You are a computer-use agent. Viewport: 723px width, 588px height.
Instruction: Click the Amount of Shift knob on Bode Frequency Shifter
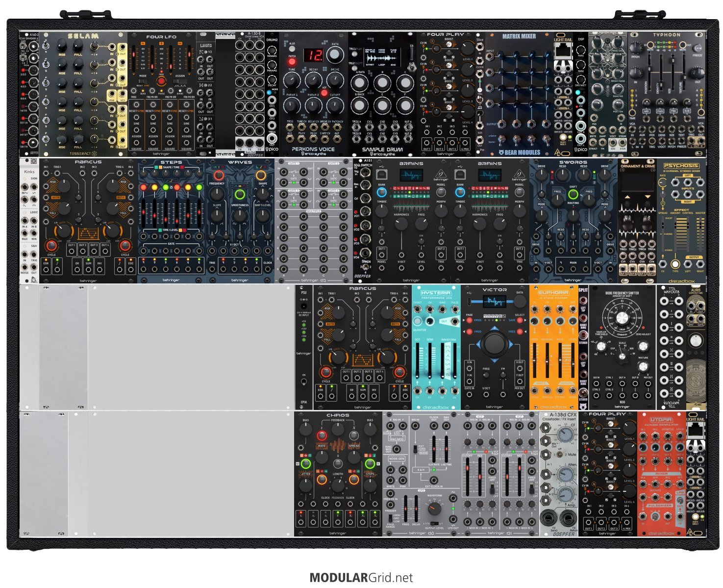622,318
